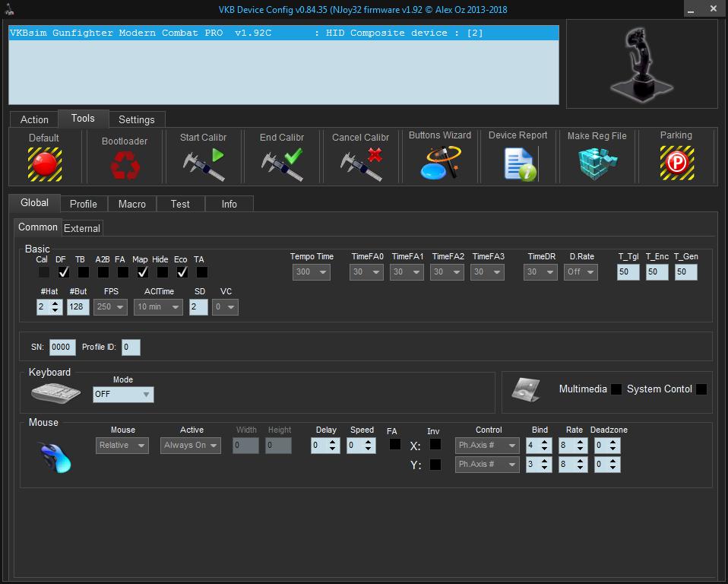728x584 pixels.
Task: Open the D.Rate dropdown
Action: 581,271
